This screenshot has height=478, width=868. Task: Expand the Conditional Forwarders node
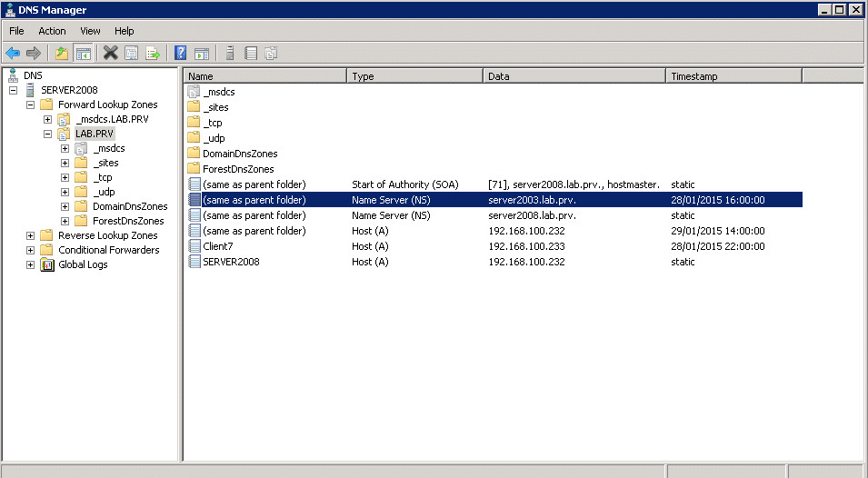tap(30, 250)
